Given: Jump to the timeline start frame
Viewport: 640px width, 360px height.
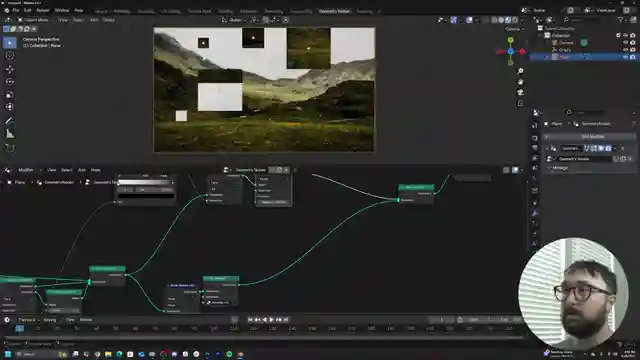Looking at the screenshot, I should 250,320.
